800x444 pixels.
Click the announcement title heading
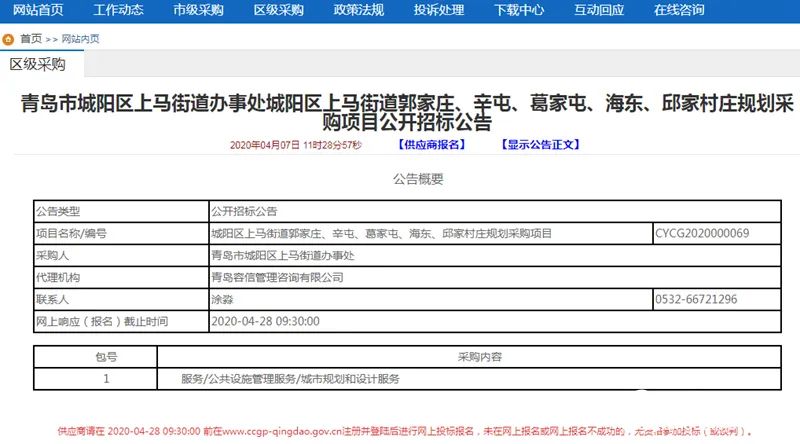[400, 113]
